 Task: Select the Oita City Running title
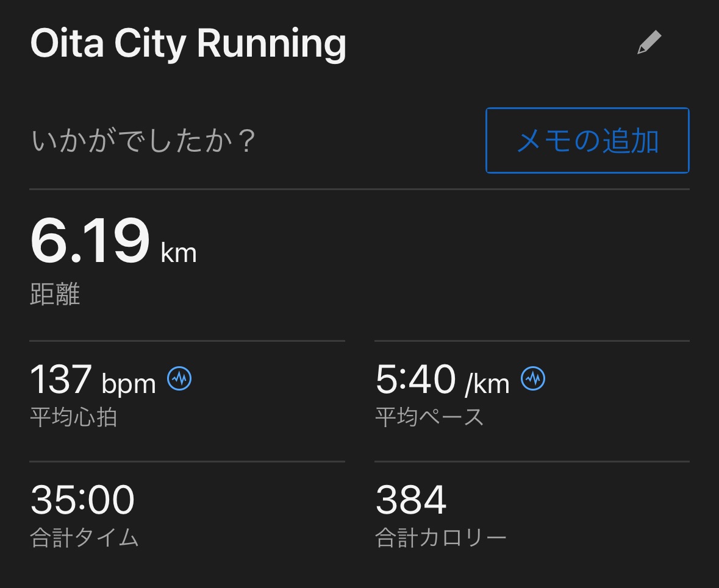[188, 44]
